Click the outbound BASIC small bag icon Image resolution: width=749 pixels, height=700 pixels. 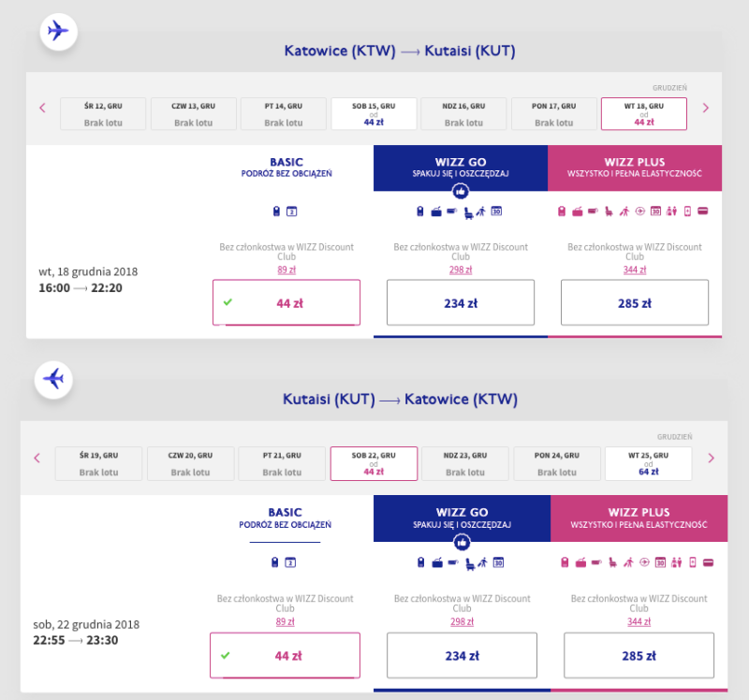[276, 211]
